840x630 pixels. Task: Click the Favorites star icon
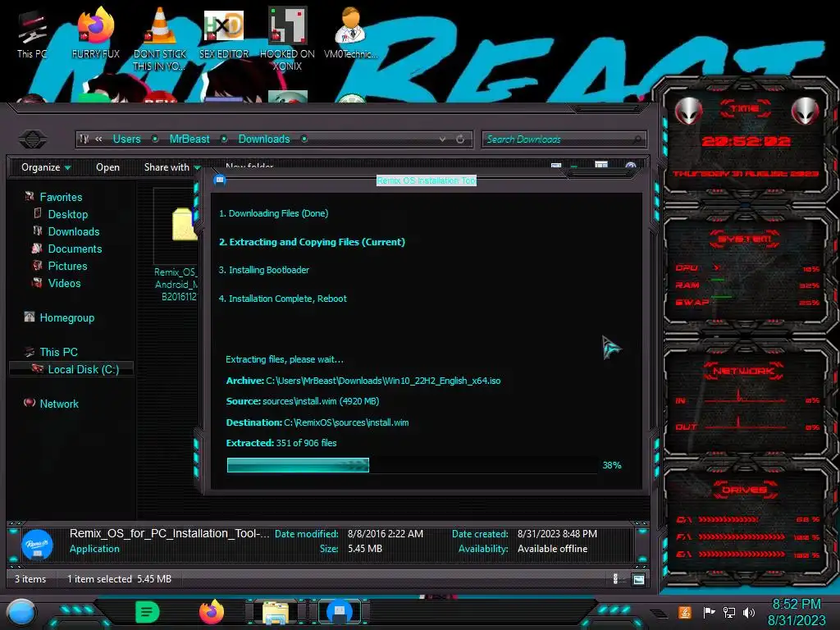point(30,197)
